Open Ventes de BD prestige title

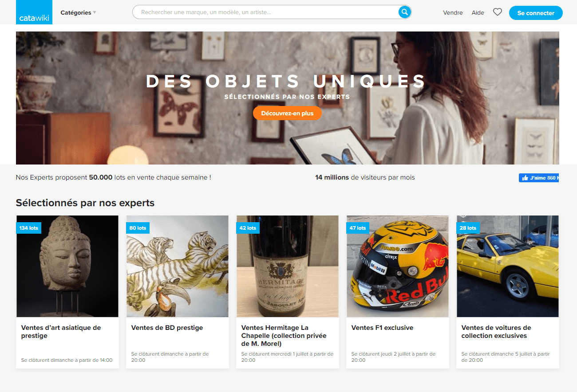click(167, 328)
